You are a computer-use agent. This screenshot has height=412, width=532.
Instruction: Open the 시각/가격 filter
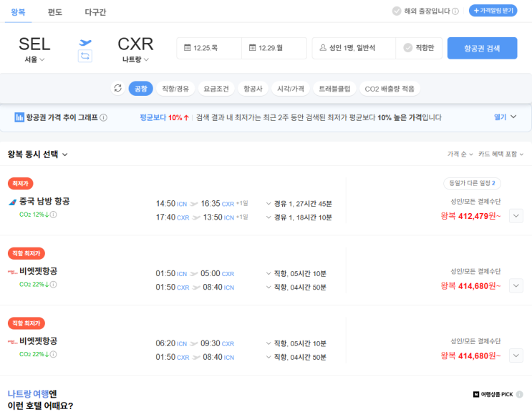click(x=291, y=89)
